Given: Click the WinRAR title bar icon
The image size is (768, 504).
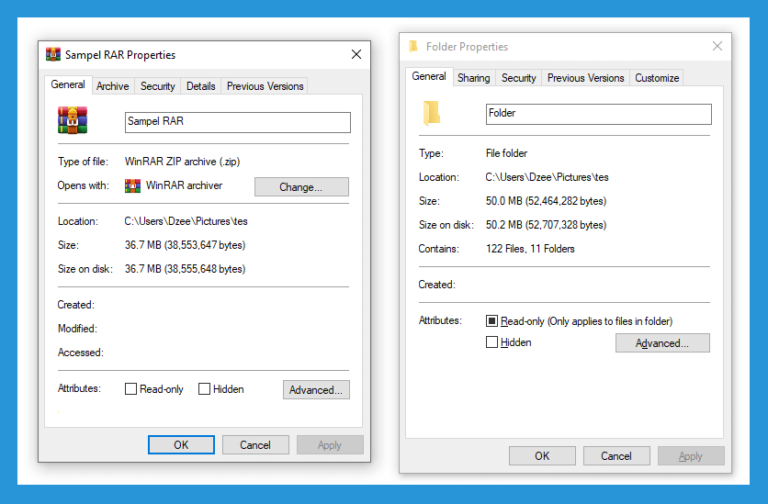Looking at the screenshot, I should [53, 54].
